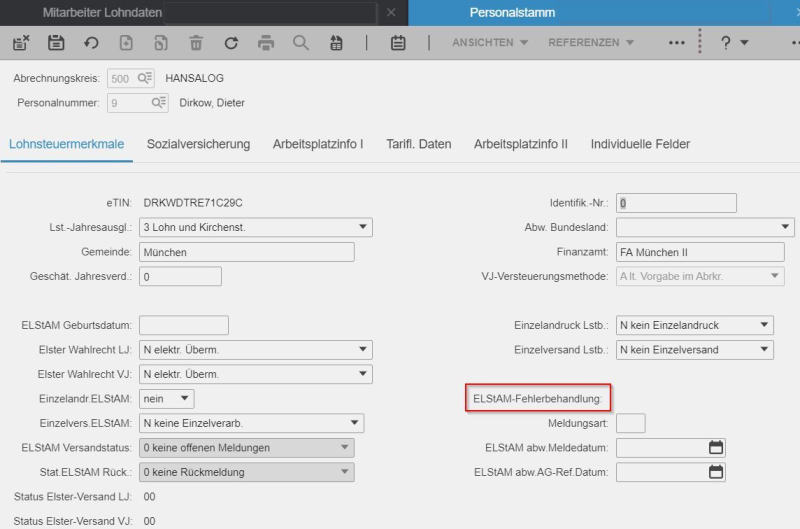
Task: Click the ELStAM Geburtsdatum input field
Action: [184, 325]
